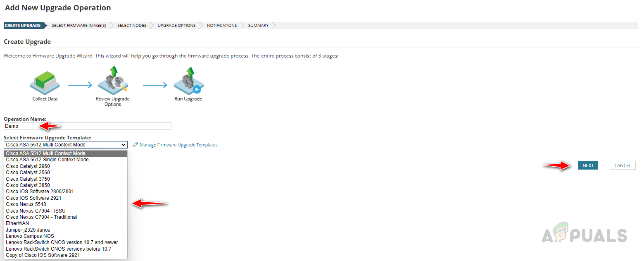Click the Run Upgrade stage icon
The width and height of the screenshot is (644, 261).
click(188, 80)
